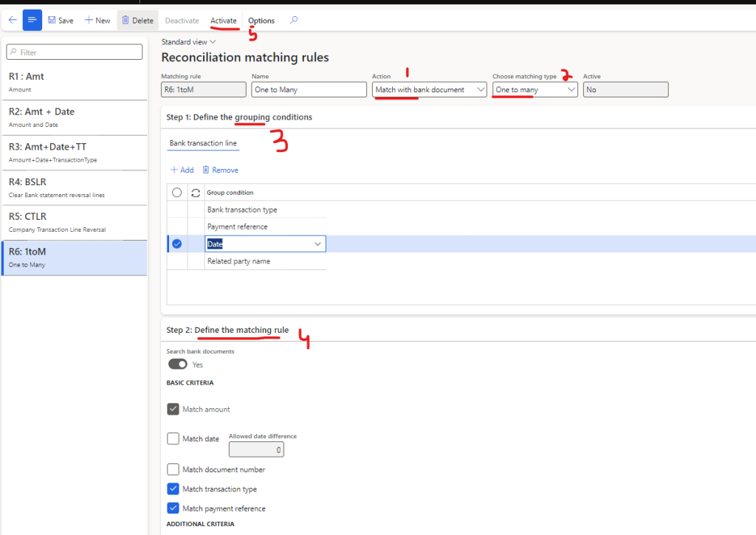Image resolution: width=756 pixels, height=535 pixels.
Task: Open the search magnifier icon in toolbar
Action: 294,20
